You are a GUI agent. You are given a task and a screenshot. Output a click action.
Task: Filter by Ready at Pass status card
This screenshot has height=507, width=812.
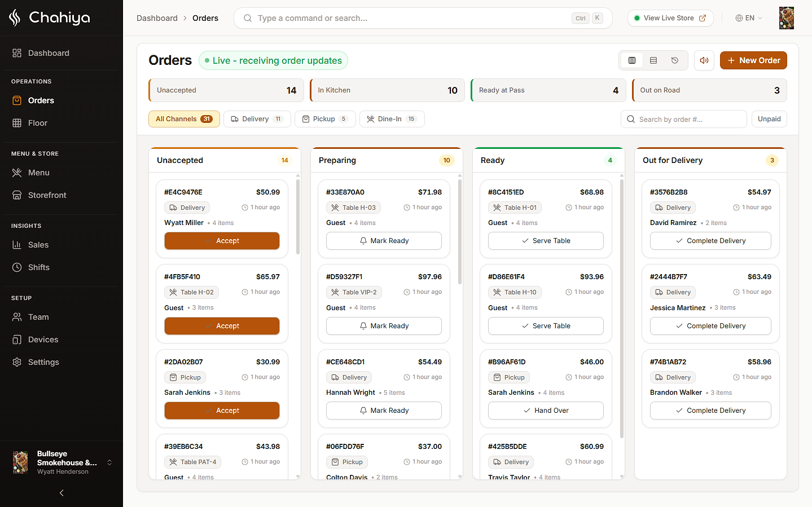pyautogui.click(x=548, y=90)
